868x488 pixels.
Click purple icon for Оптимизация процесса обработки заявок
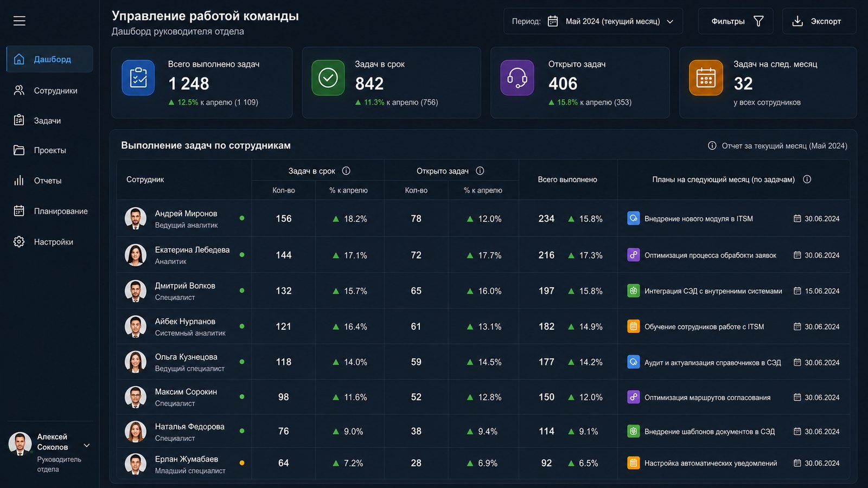[x=634, y=255]
